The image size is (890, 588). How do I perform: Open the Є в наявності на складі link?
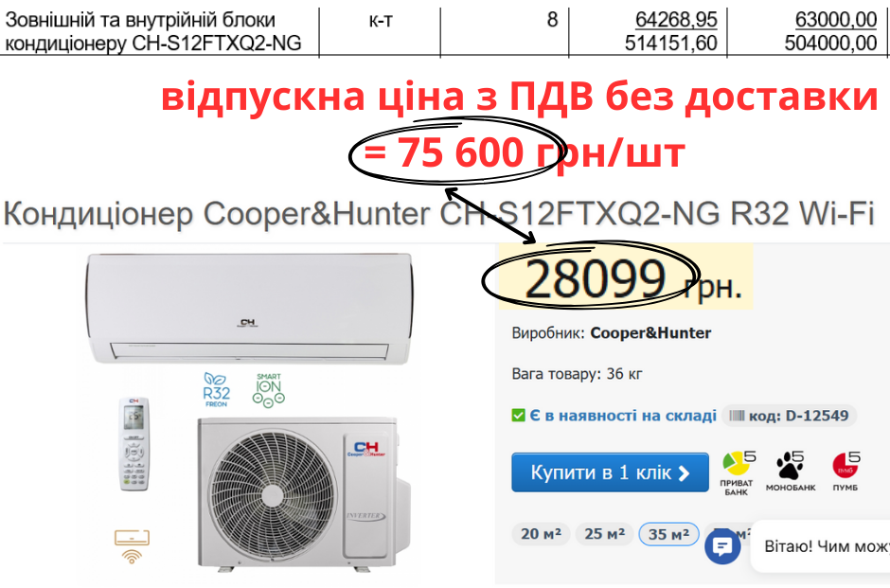pyautogui.click(x=623, y=416)
